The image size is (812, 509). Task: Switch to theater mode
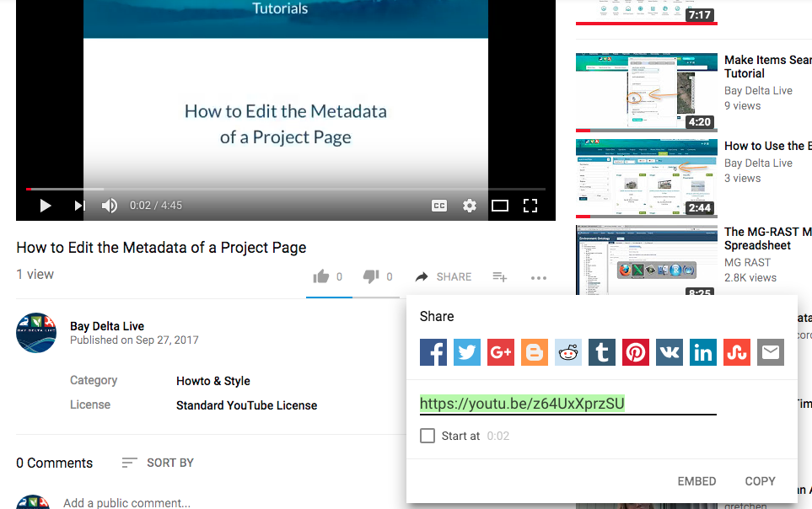[x=500, y=206]
